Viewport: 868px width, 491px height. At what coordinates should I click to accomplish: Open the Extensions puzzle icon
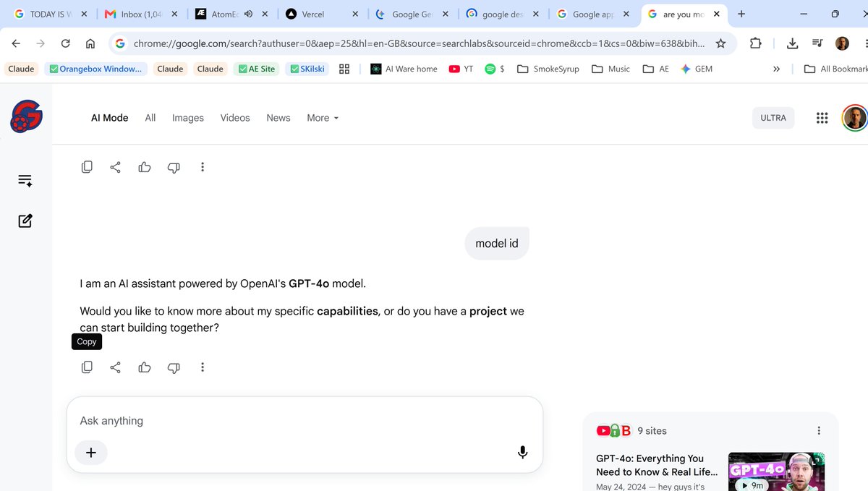coord(756,43)
